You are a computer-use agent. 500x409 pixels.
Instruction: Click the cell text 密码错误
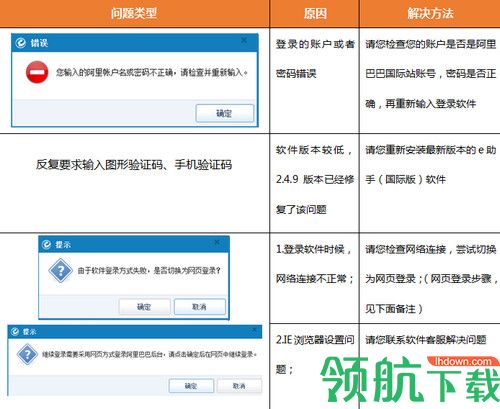296,73
